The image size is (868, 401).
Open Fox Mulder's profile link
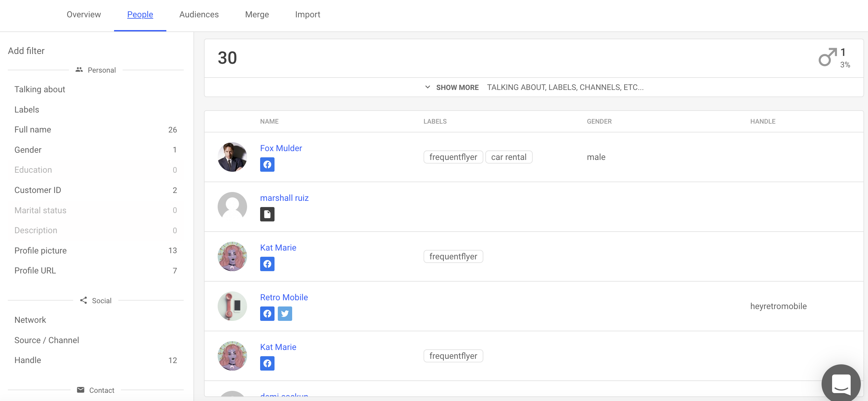click(281, 148)
